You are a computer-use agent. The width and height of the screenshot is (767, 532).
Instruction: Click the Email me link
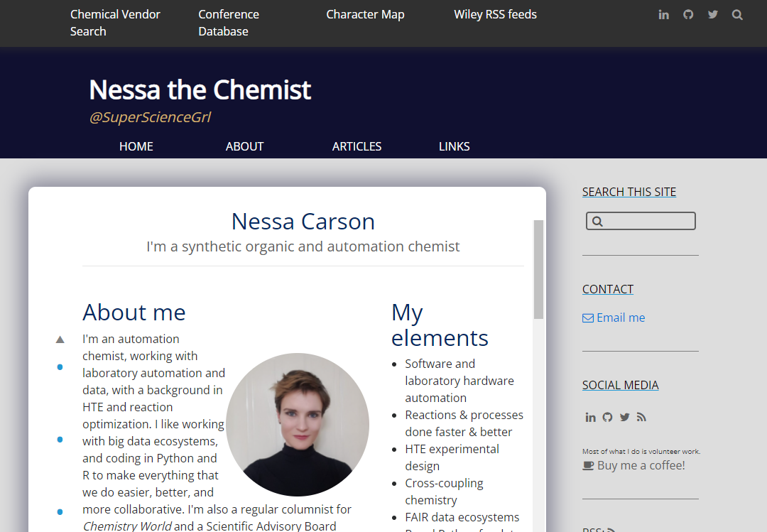[620, 317]
